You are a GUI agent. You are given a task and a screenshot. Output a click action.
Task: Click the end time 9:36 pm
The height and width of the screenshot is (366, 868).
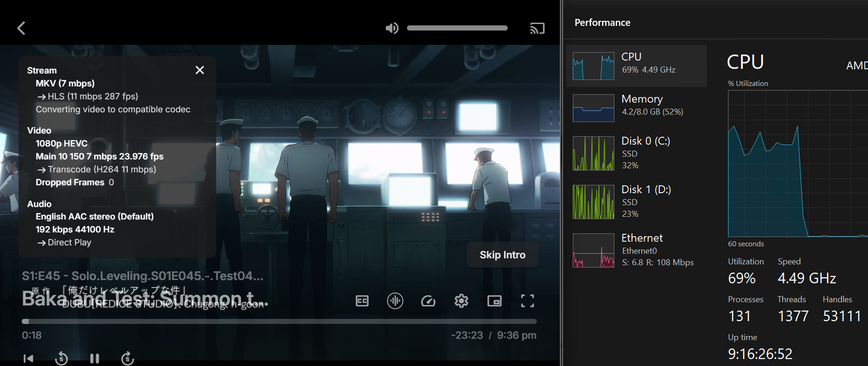(x=517, y=335)
